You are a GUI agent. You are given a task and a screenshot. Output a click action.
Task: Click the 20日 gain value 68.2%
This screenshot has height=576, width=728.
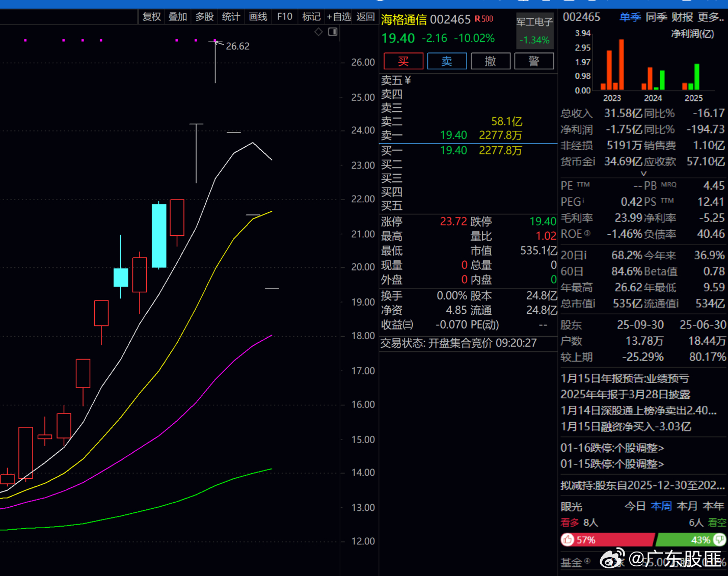pyautogui.click(x=627, y=256)
